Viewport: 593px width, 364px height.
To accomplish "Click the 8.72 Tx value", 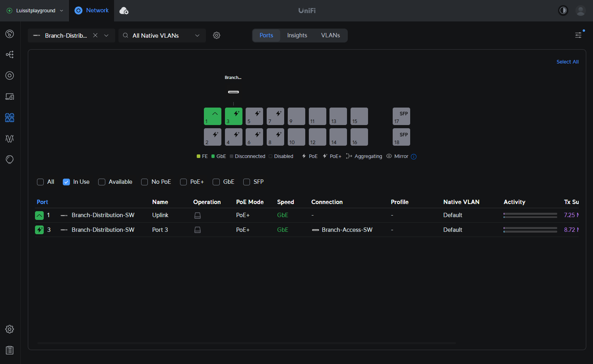I will (x=571, y=230).
